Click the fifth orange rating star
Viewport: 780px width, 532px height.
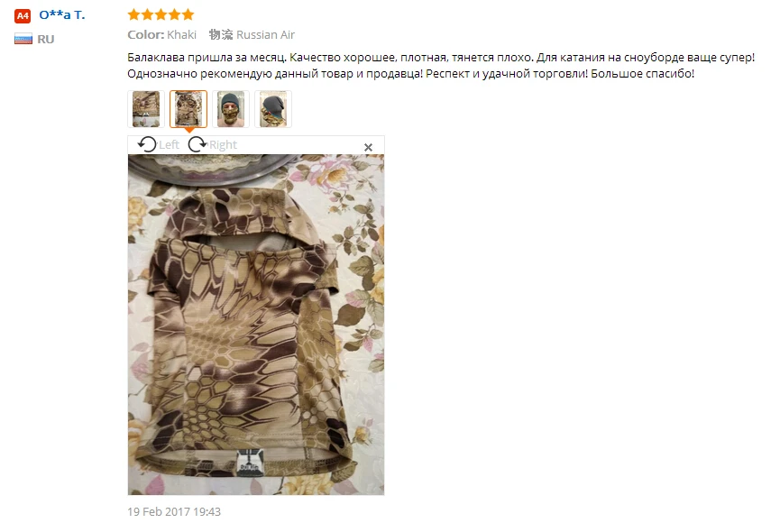pos(188,14)
